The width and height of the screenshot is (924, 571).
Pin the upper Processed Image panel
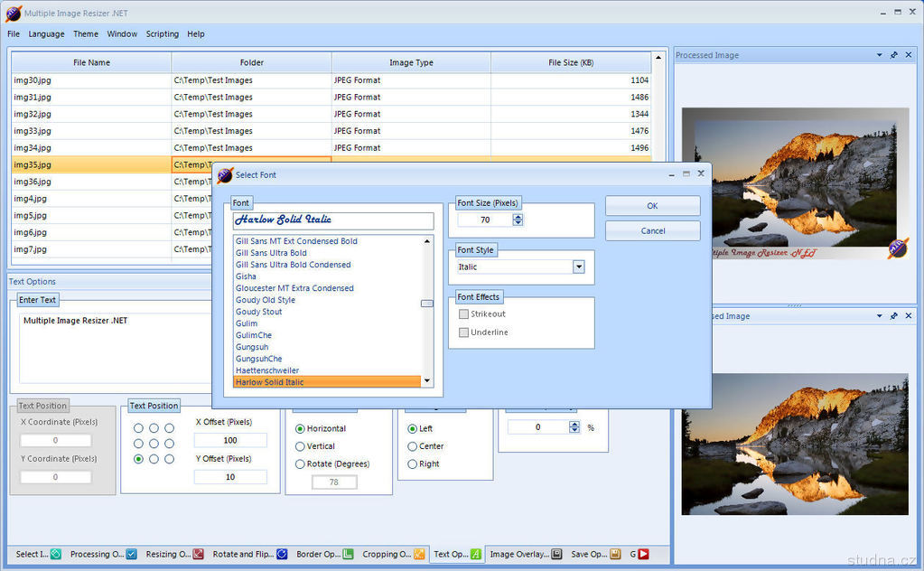(894, 55)
